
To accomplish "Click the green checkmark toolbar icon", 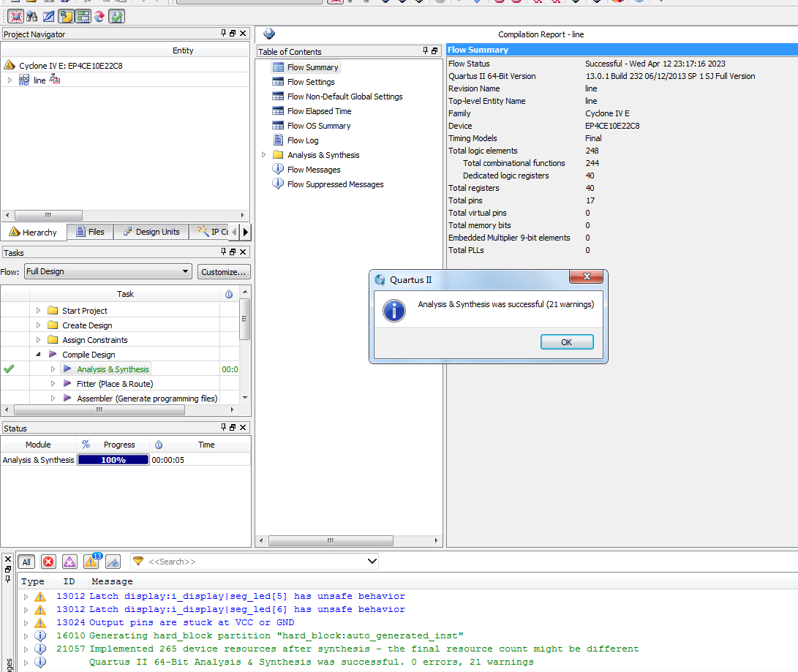I will [116, 16].
